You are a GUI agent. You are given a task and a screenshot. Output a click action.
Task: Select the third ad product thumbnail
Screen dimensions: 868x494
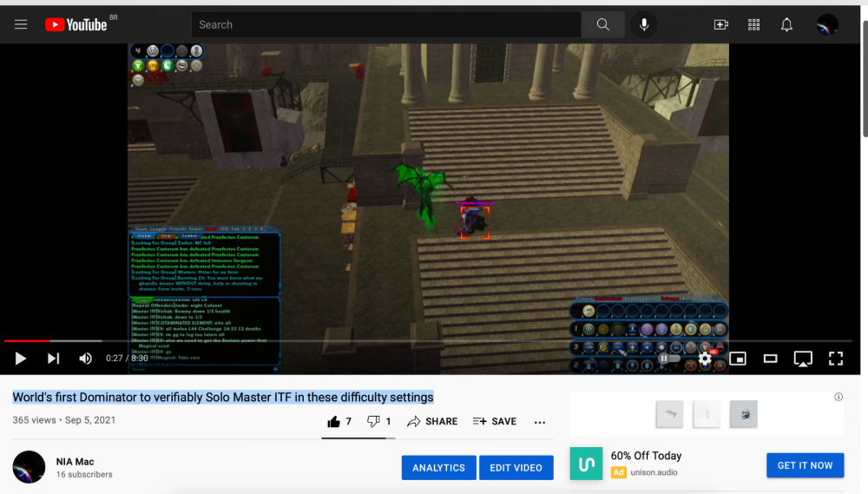pos(744,414)
